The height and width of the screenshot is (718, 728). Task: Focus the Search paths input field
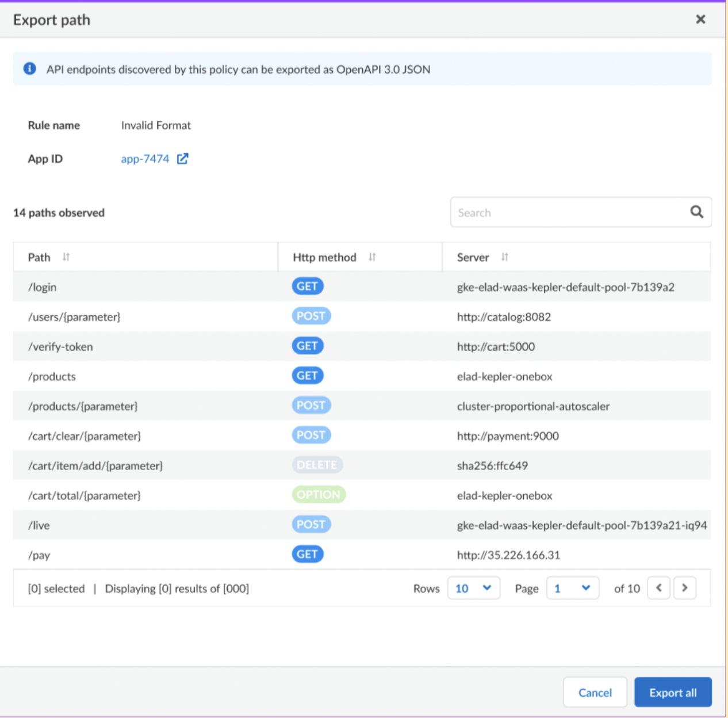[x=581, y=212]
